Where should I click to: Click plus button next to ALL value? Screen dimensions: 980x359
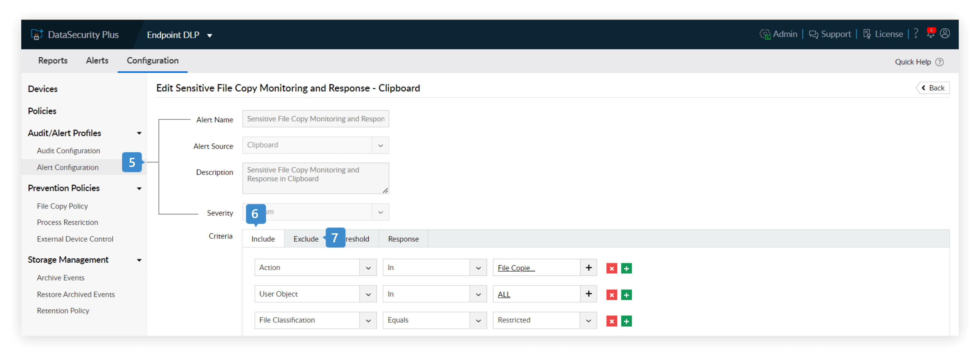(x=589, y=294)
